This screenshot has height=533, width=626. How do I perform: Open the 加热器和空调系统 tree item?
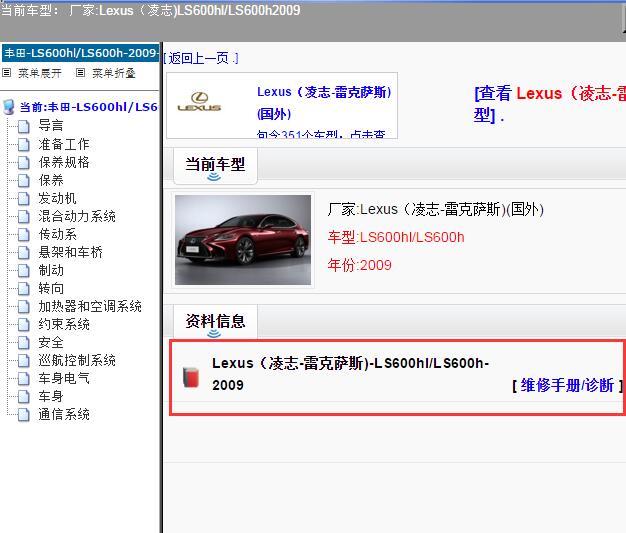[x=90, y=306]
